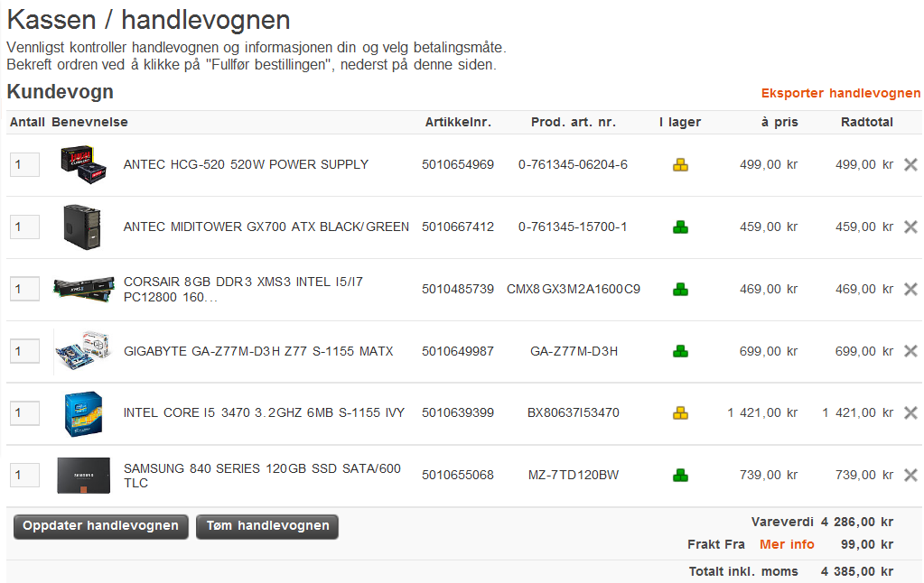Edit quantity field for ANTEC HCG-520
The width and height of the screenshot is (924, 583).
[24, 165]
